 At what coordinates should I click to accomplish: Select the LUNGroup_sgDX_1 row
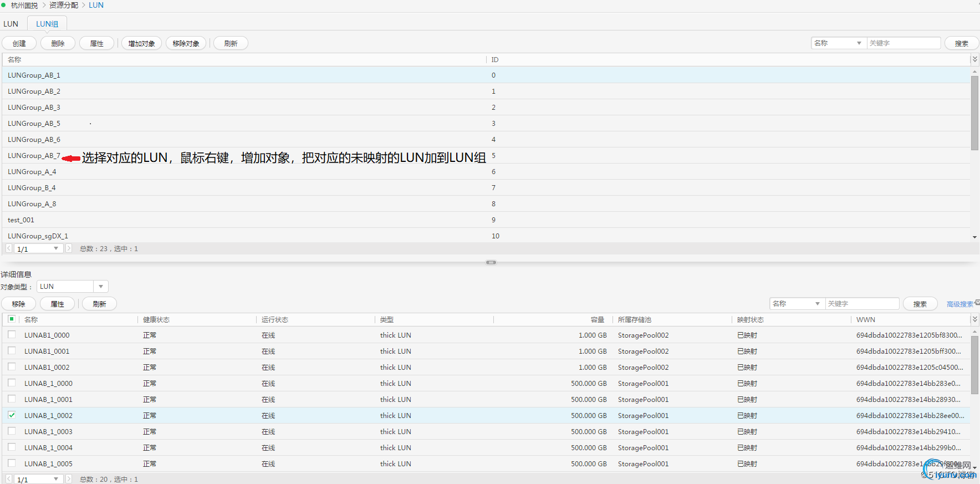[x=486, y=236]
